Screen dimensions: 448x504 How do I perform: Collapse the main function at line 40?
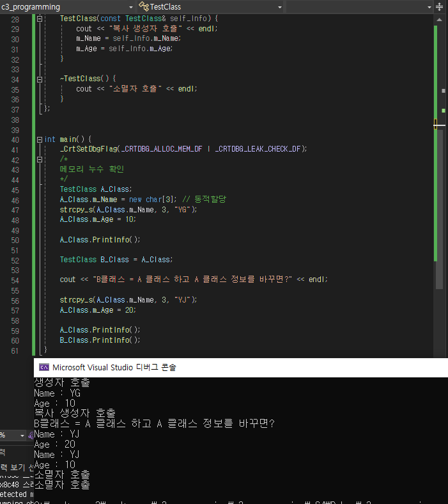[40, 139]
